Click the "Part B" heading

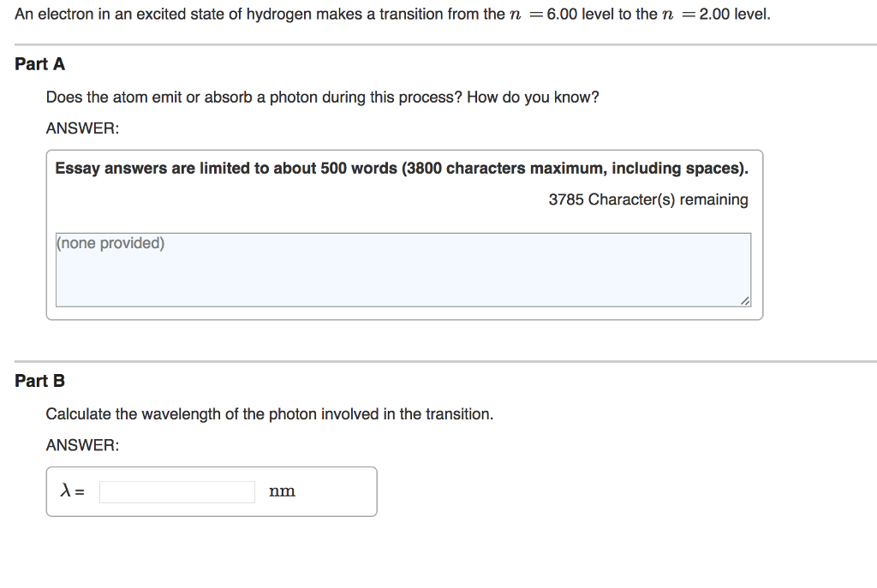point(39,381)
